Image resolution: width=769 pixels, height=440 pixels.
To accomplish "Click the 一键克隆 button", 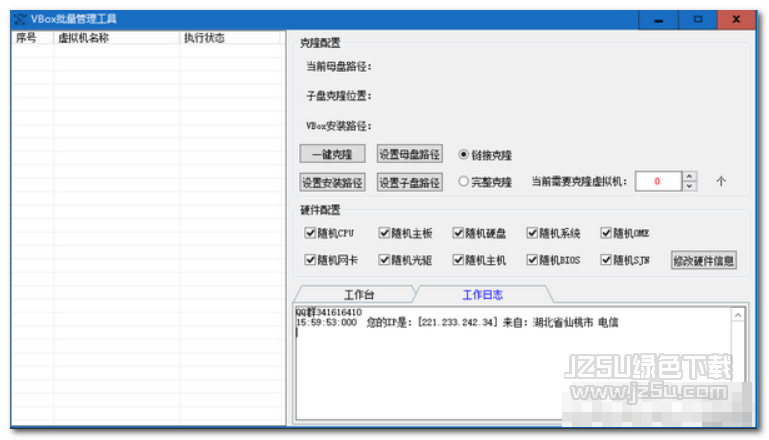I will click(332, 154).
